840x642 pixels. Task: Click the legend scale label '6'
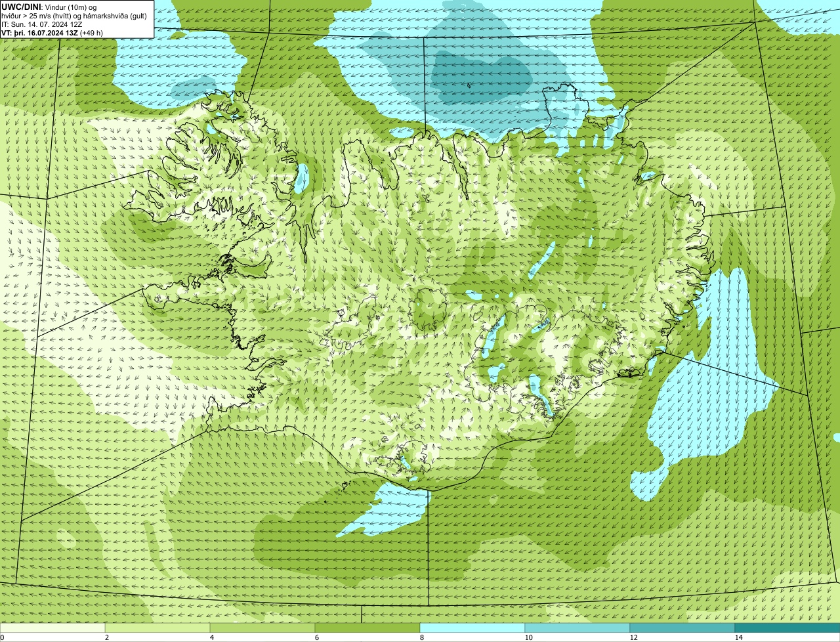pyautogui.click(x=316, y=637)
